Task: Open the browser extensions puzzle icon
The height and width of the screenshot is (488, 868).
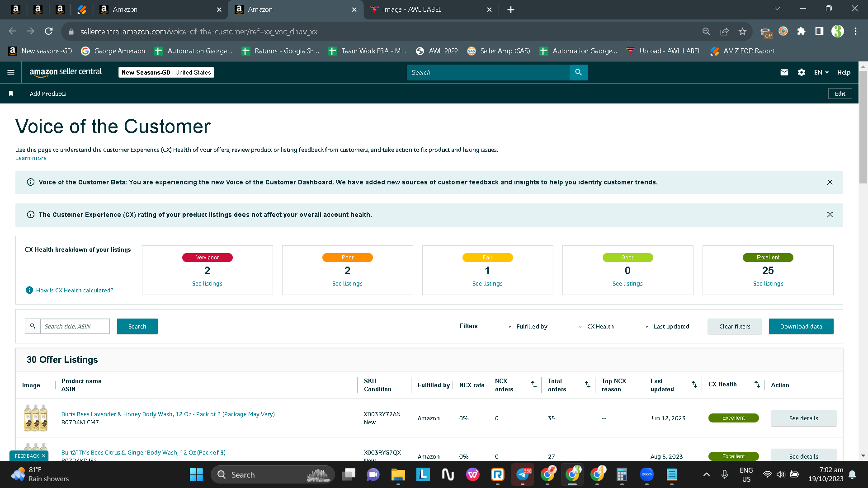Action: pos(801,31)
